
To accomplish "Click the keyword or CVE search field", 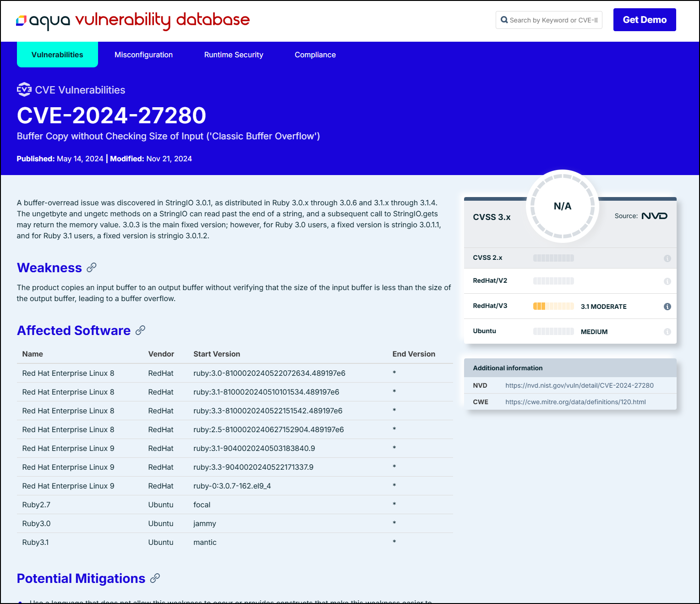I will [x=549, y=20].
